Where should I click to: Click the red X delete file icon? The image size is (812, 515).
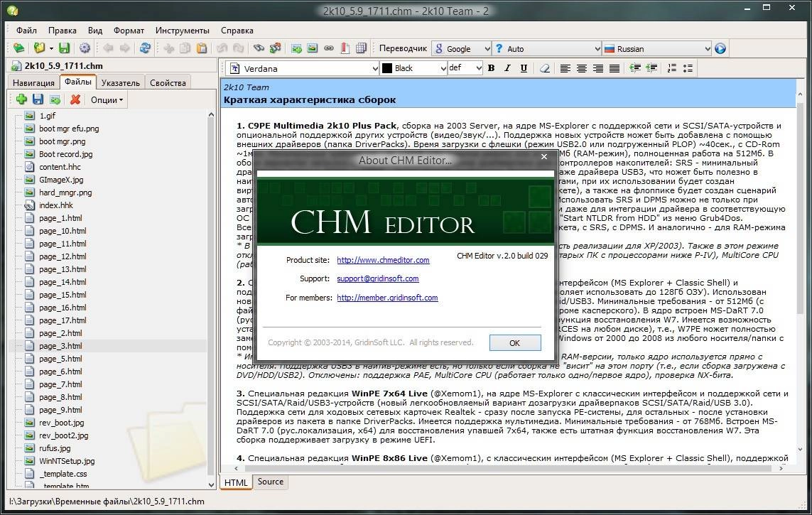[75, 99]
